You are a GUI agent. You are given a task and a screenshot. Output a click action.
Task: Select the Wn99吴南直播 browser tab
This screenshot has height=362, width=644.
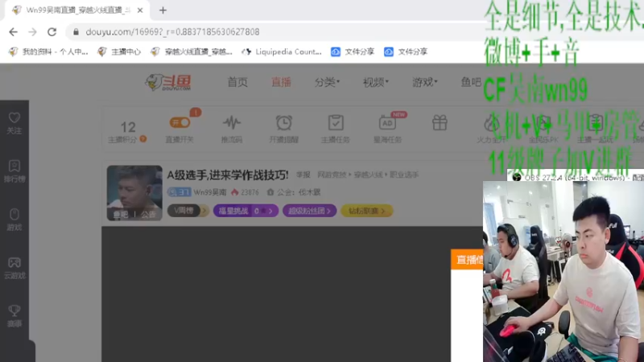click(x=77, y=10)
